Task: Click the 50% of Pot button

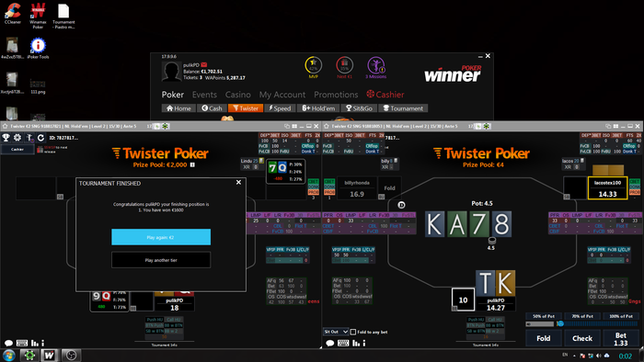Action: tap(544, 316)
